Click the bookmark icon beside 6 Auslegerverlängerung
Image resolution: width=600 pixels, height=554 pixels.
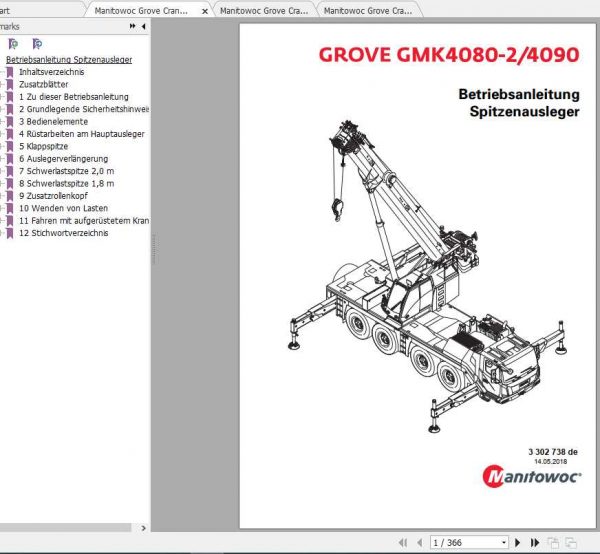click(10, 159)
